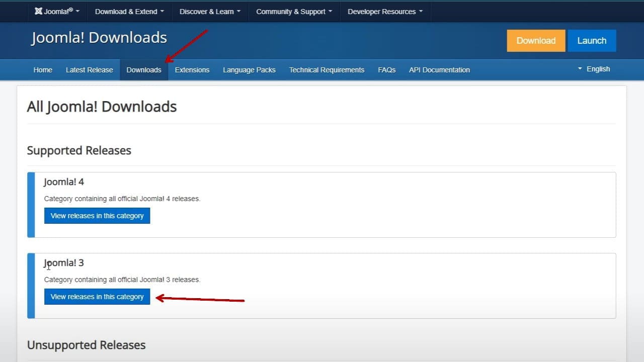Go to the Home tab
644x362 pixels.
pyautogui.click(x=43, y=70)
